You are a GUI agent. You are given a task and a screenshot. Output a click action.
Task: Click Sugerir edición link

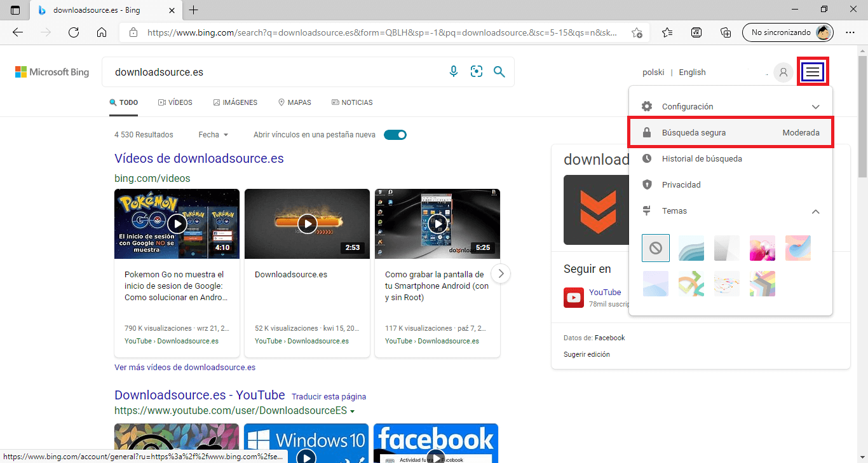[587, 354]
